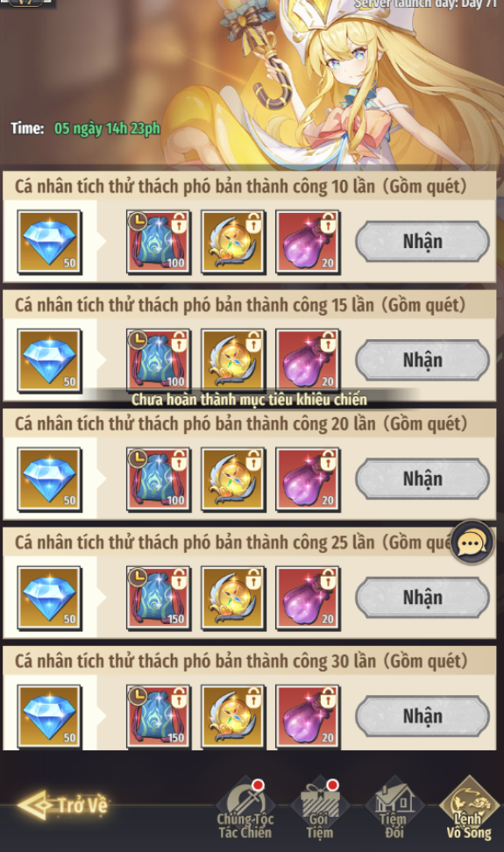Open the Gói Tiệm gift shop
This screenshot has height=852, width=504.
(x=319, y=809)
